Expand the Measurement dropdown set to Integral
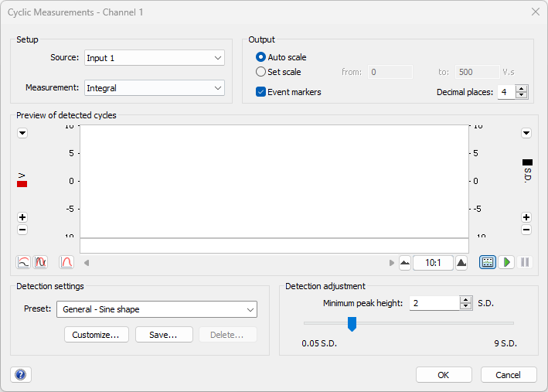 (x=155, y=88)
